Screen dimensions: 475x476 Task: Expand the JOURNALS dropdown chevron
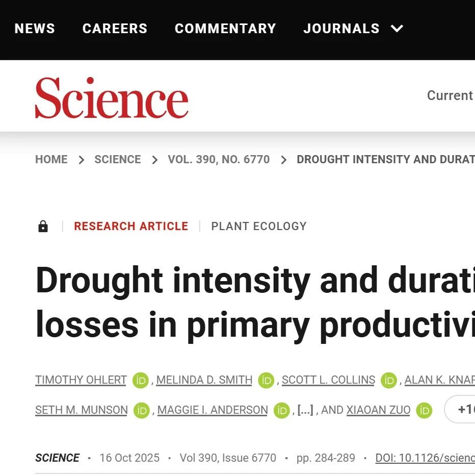[x=397, y=29]
